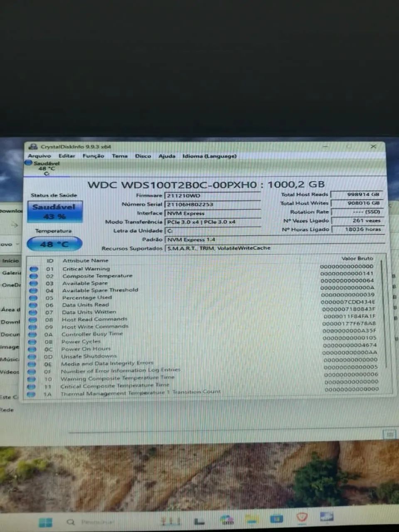This screenshot has width=399, height=532.
Task: Click the status dot icon for Power Cycles
Action: [x=32, y=342]
